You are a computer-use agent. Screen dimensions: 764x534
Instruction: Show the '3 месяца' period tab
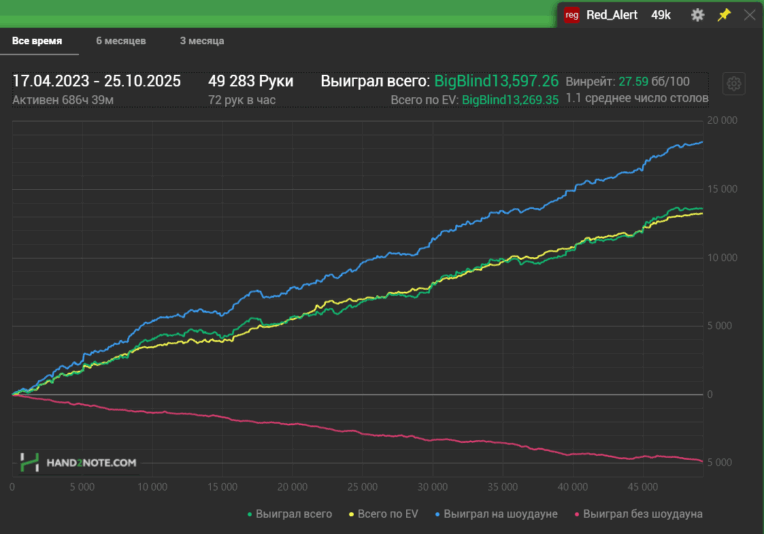202,41
